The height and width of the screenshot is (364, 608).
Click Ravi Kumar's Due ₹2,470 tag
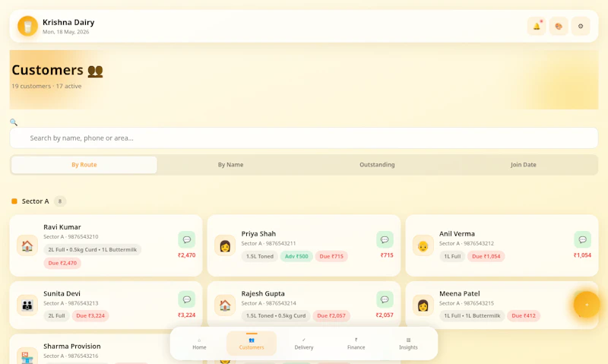pos(62,263)
